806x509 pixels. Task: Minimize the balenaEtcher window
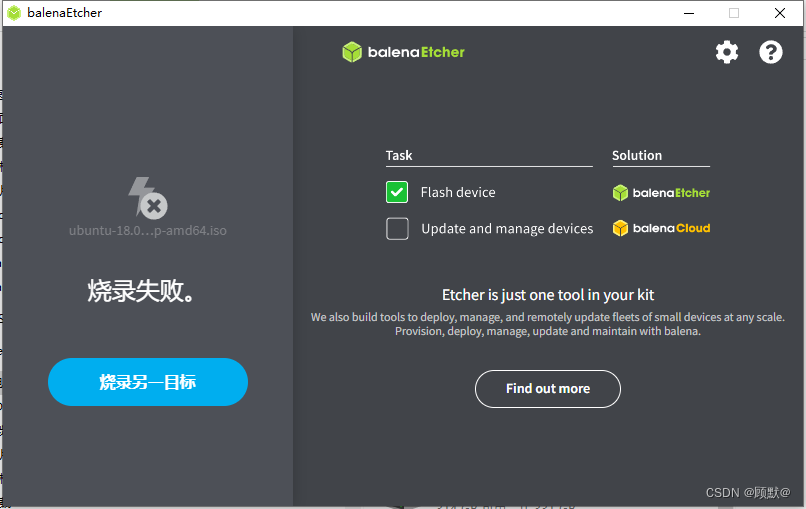pos(689,13)
